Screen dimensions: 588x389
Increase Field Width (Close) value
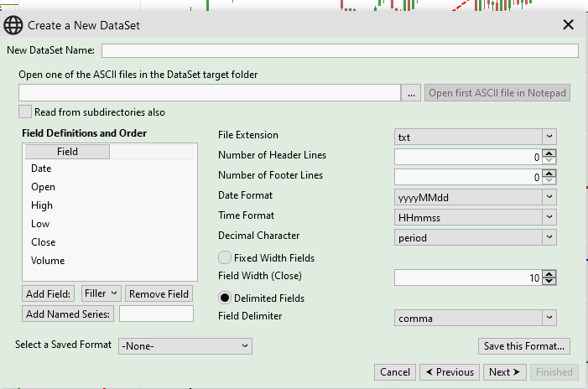549,274
